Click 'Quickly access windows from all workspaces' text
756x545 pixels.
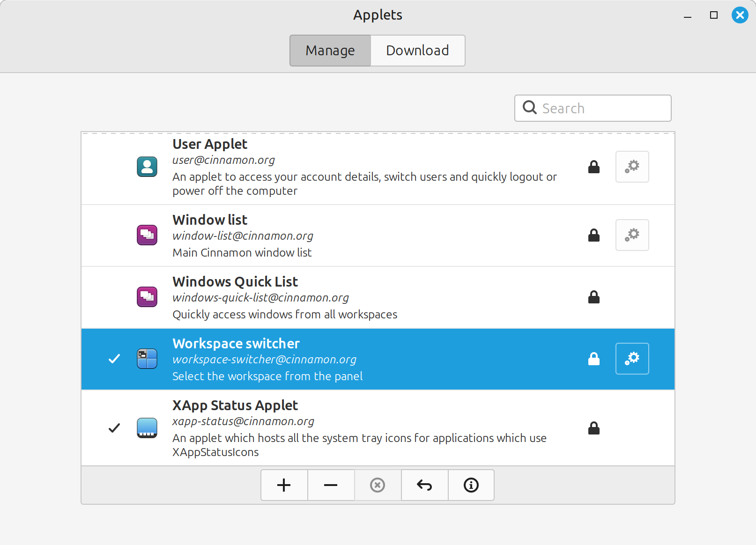pyautogui.click(x=285, y=315)
